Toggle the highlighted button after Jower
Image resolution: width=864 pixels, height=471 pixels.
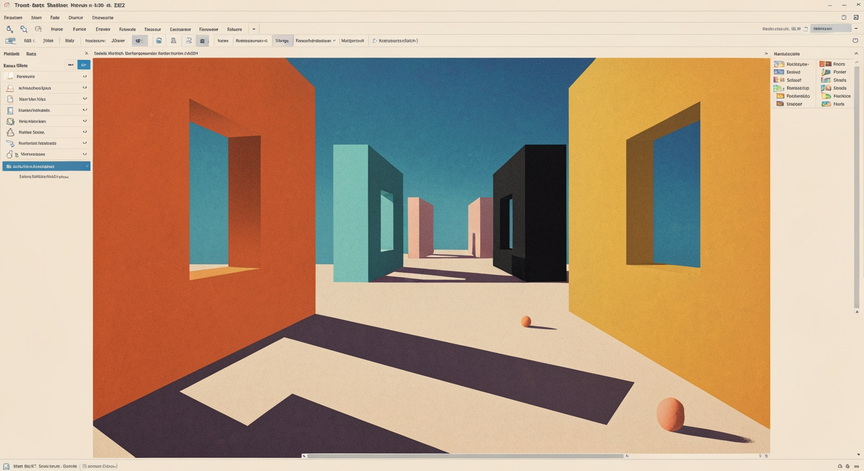point(139,41)
